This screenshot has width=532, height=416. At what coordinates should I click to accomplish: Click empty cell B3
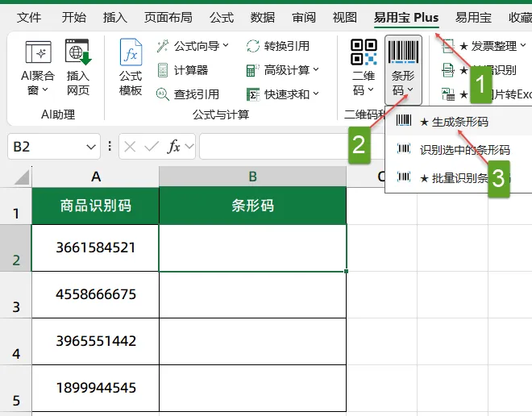[253, 295]
